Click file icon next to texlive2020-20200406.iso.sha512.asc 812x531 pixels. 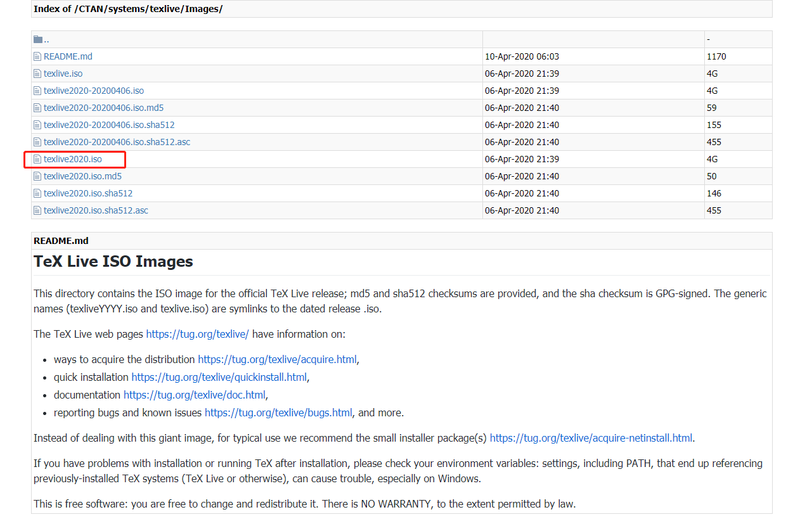pos(37,142)
